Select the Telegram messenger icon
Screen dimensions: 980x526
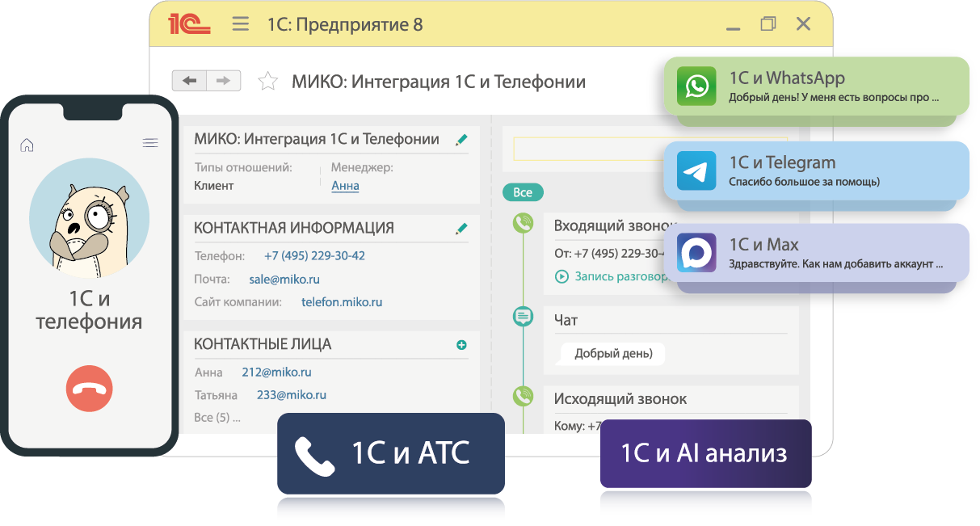pyautogui.click(x=696, y=170)
